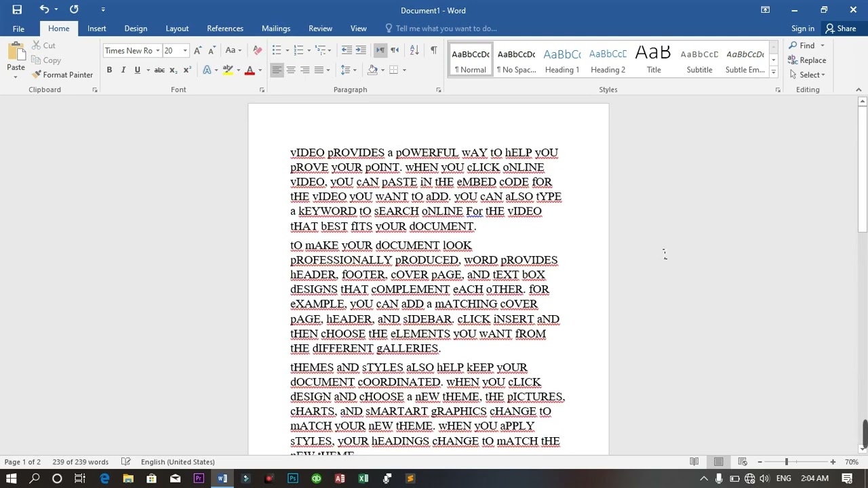Toggle Show/Hide paragraph marks
Viewport: 868px width, 488px height.
[433, 50]
